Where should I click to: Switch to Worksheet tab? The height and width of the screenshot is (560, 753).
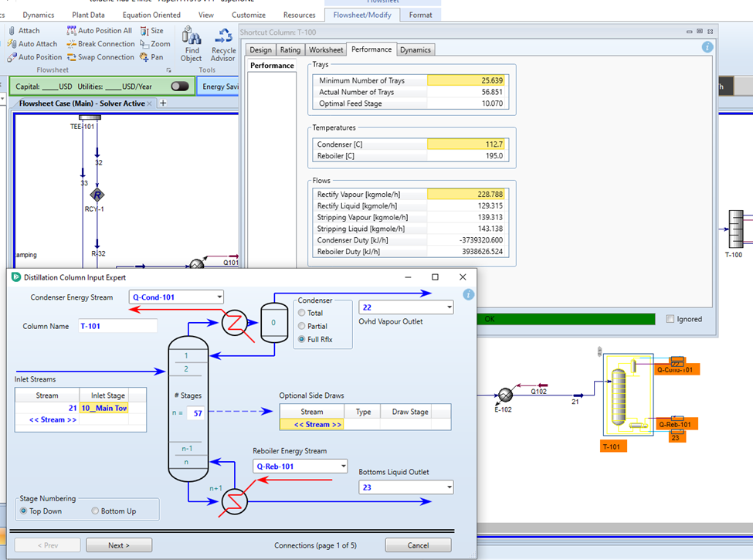(326, 50)
